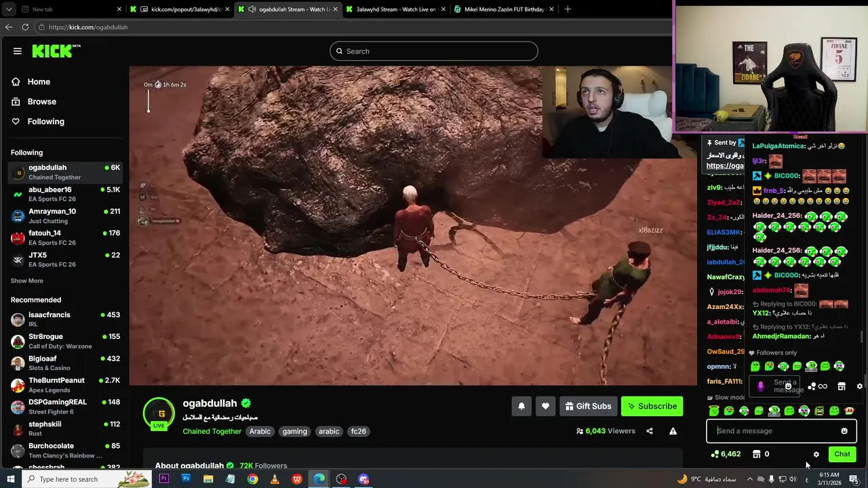Reload the page
Screen dimensions: 868x488
[x=25, y=27]
